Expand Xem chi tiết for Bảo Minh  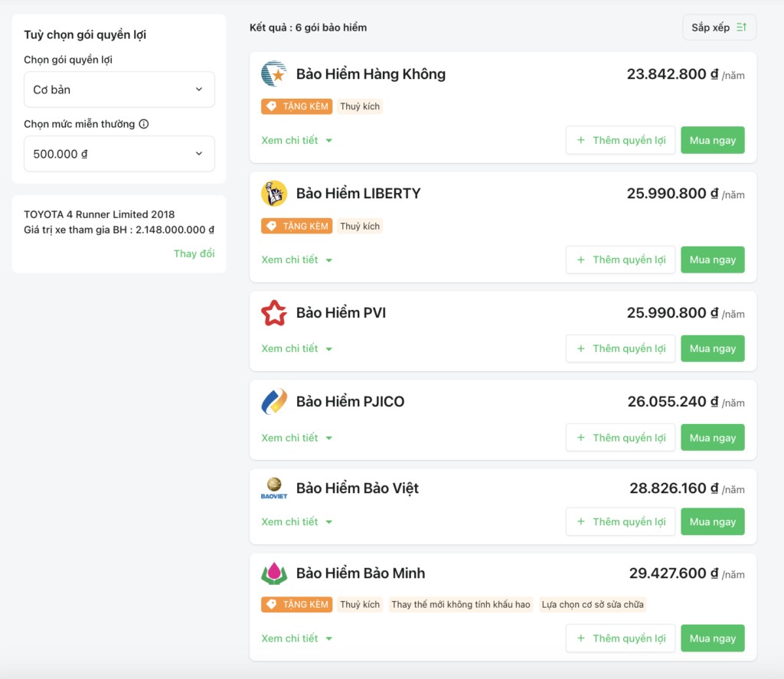(x=297, y=638)
